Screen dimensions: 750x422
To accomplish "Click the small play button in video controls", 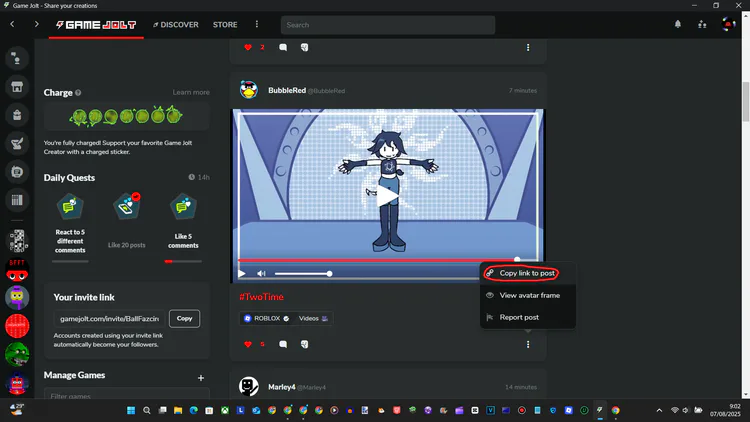I will point(242,274).
